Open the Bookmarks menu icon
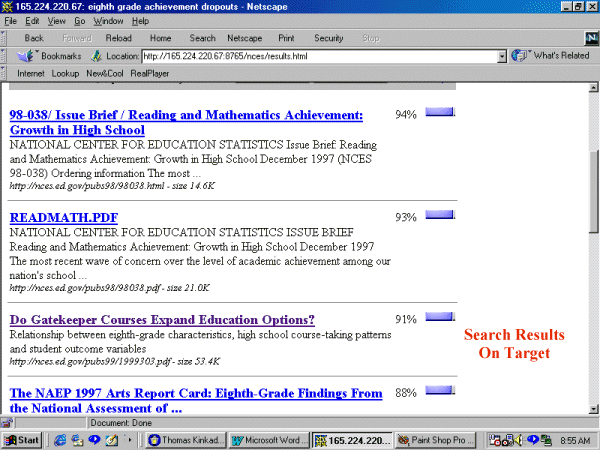The image size is (600, 450). point(26,56)
